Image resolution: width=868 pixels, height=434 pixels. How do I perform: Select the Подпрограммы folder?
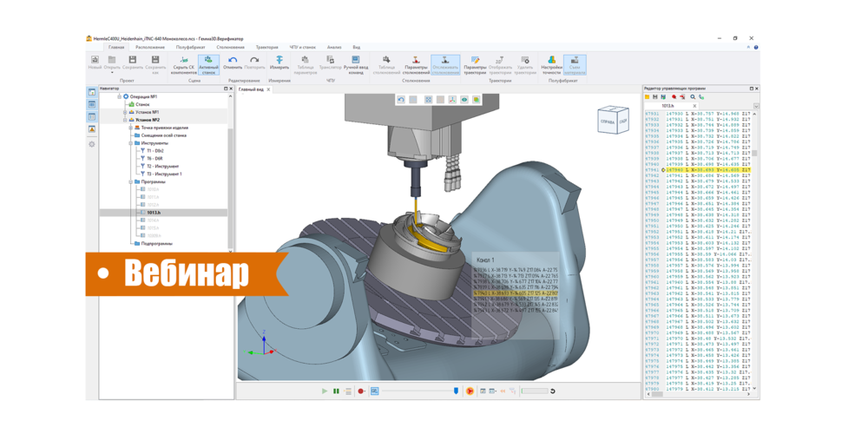tap(156, 244)
